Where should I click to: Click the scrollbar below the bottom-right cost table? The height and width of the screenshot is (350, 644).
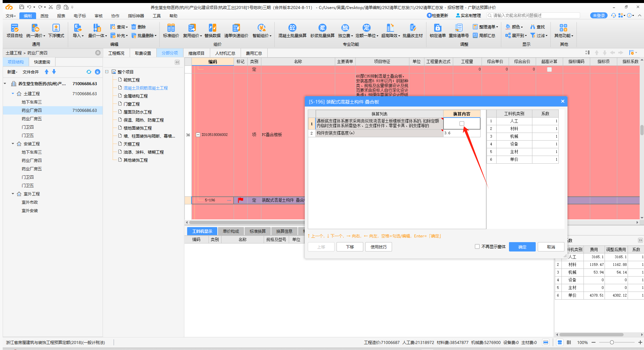[x=592, y=334]
